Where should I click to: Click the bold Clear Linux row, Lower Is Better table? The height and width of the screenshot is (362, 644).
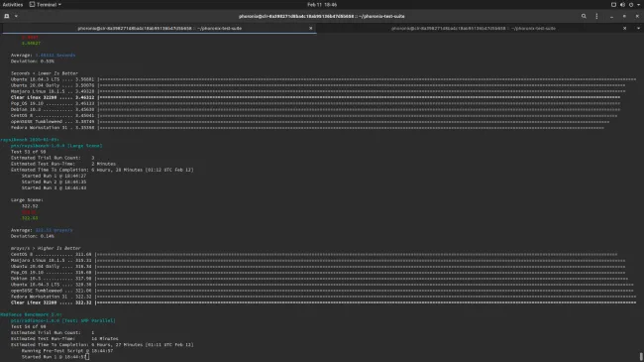pos(315,97)
